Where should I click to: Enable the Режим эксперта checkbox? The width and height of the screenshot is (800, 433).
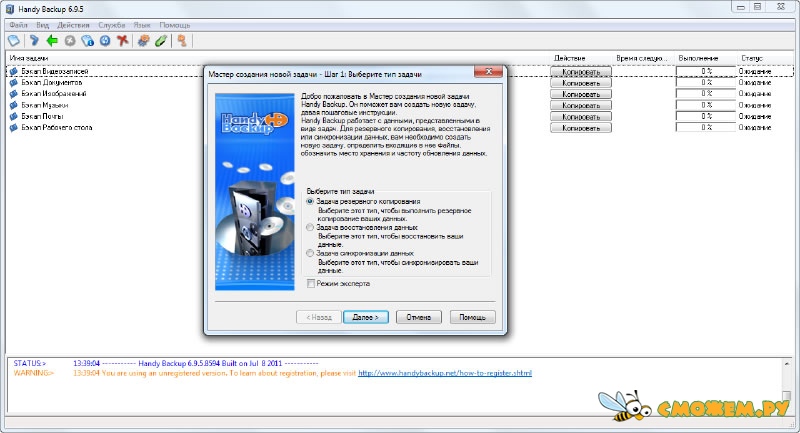pos(310,284)
